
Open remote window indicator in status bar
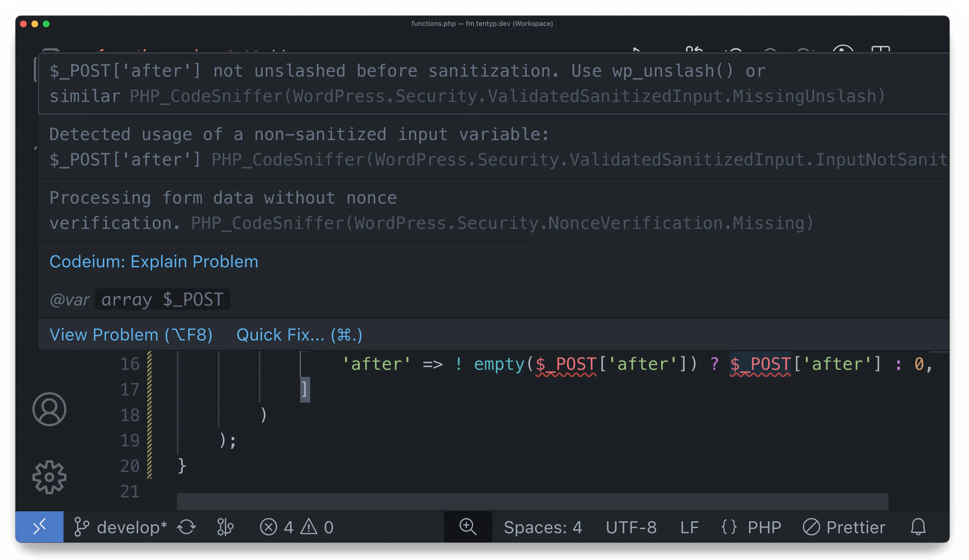pos(39,527)
